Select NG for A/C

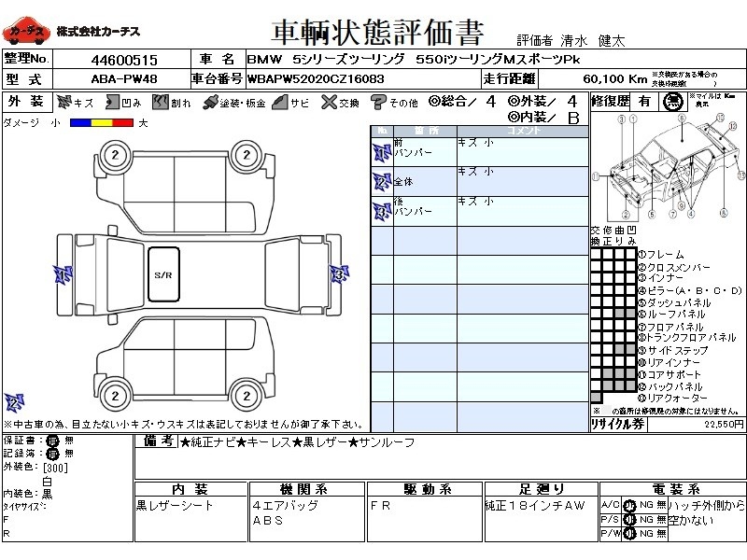click(x=646, y=505)
